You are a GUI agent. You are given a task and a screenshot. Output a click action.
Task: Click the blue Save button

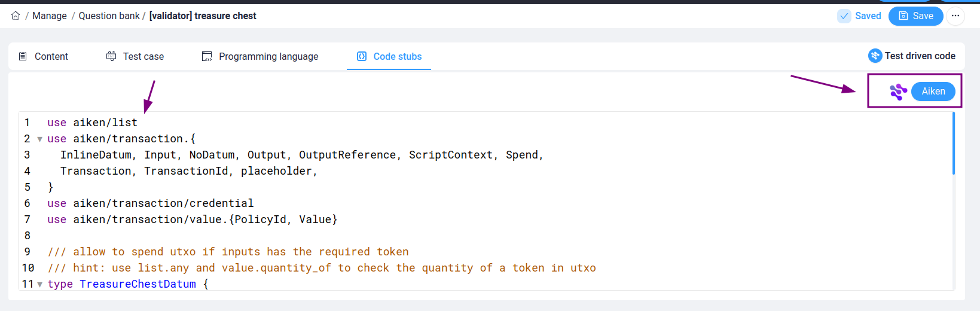(915, 16)
